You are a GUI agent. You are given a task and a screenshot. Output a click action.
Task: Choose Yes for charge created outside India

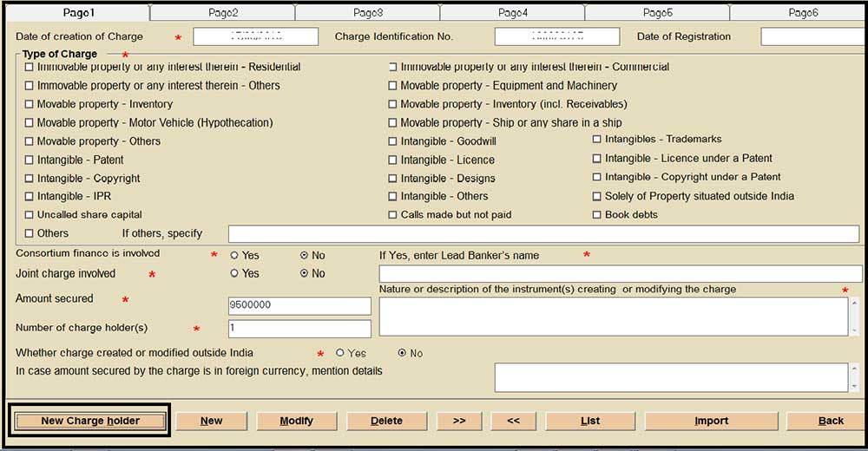coord(340,354)
